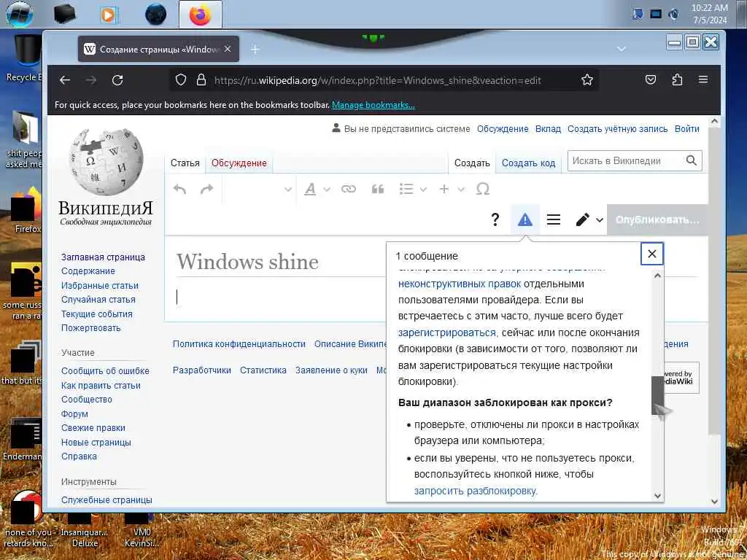Select the Создать tab
The image size is (747, 560).
pyautogui.click(x=472, y=163)
